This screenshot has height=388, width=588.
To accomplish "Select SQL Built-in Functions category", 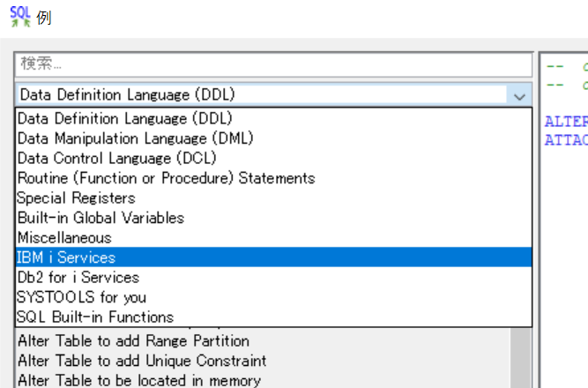I will coord(273,317).
